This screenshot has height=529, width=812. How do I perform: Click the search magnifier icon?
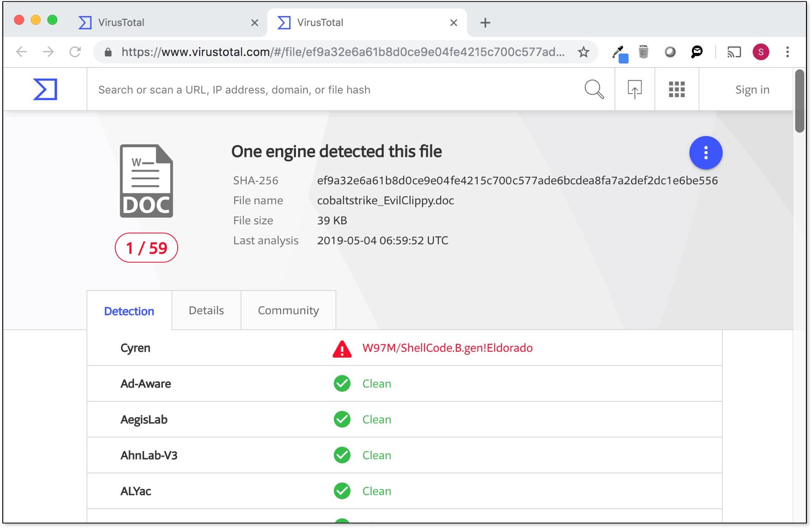[x=594, y=89]
